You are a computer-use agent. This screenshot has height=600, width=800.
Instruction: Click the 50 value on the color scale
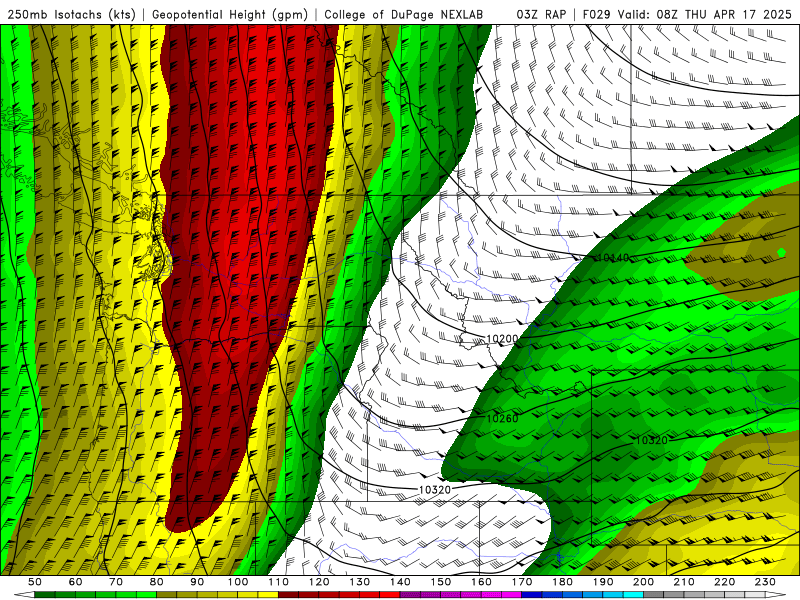point(35,582)
